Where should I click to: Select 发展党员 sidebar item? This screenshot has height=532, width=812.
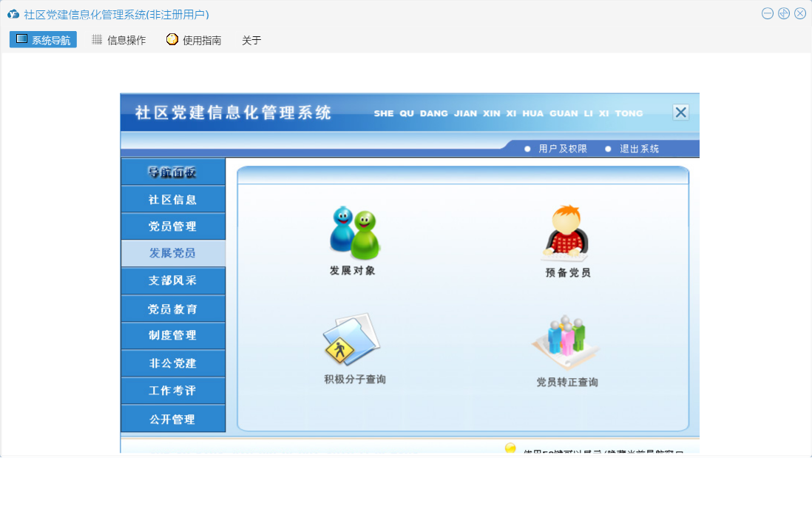(x=173, y=253)
